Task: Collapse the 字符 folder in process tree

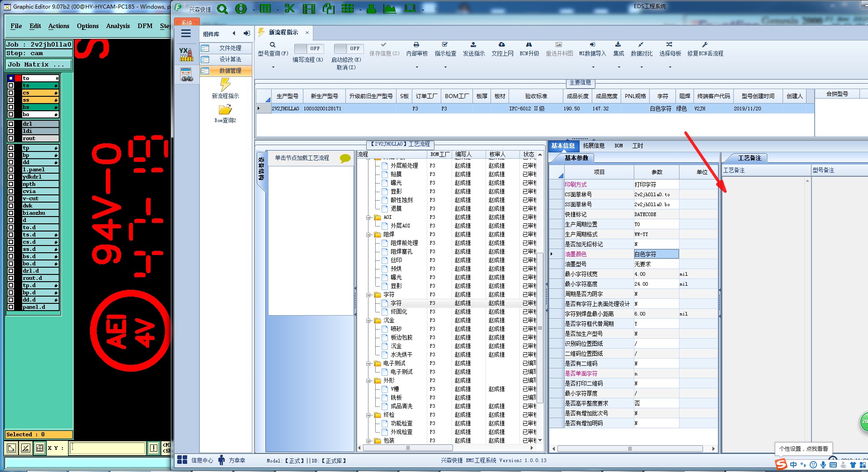Action: tap(368, 295)
